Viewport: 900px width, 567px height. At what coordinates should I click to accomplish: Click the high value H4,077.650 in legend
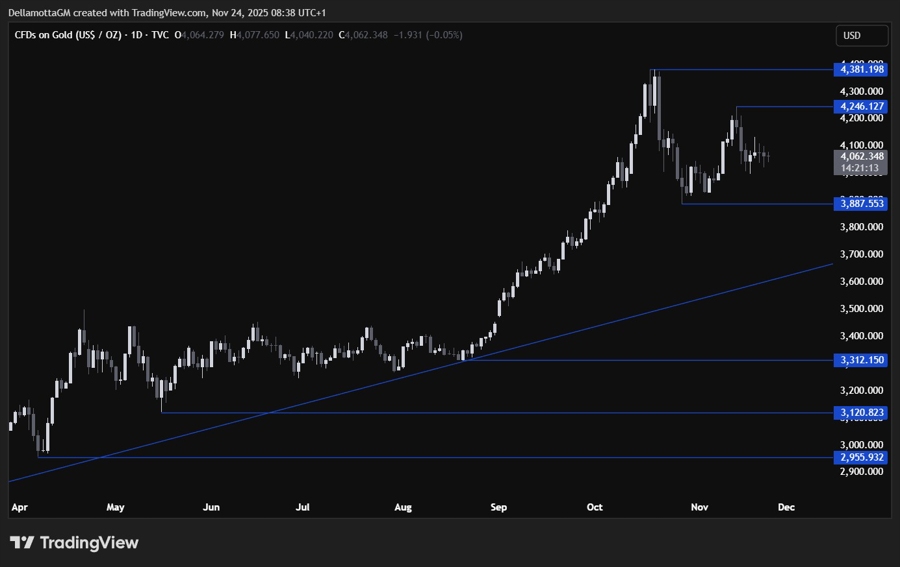(257, 35)
